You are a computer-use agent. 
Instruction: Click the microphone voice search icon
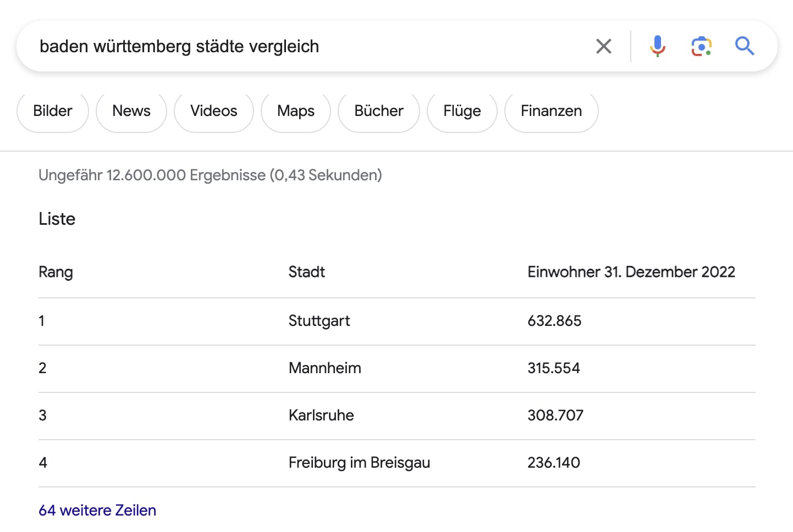[x=657, y=46]
